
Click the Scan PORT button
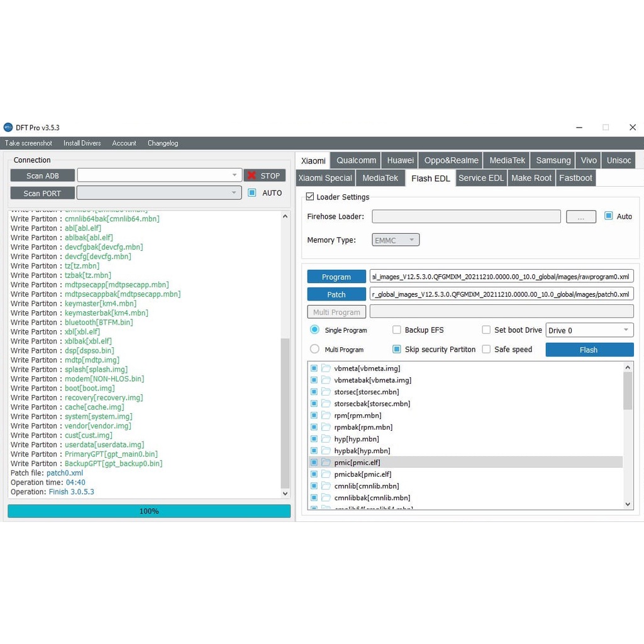click(43, 193)
